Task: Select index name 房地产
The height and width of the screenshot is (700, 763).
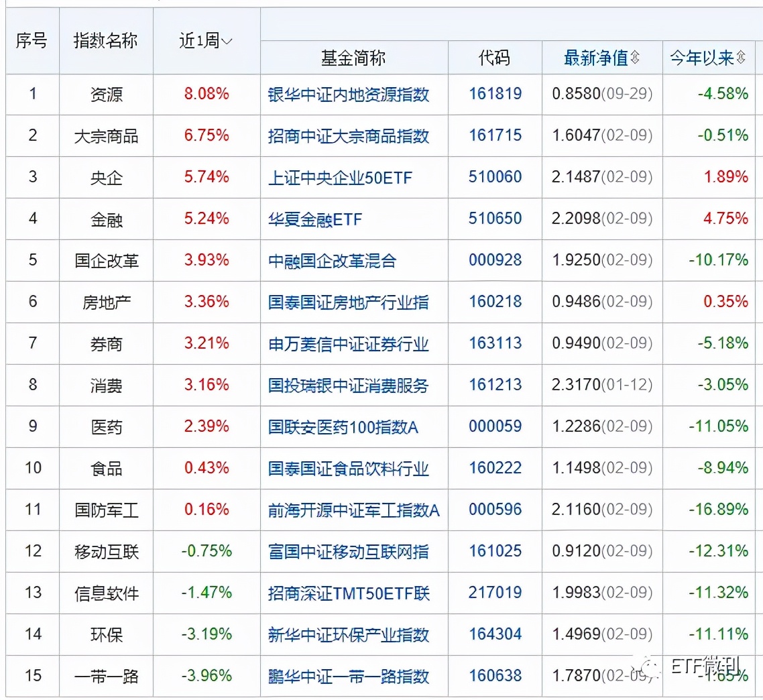Action: coord(107,302)
